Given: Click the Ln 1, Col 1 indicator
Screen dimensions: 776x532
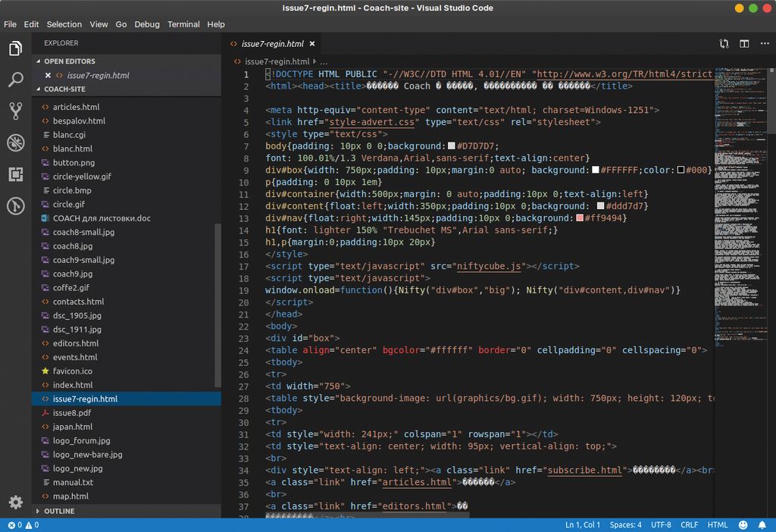Looking at the screenshot, I should (x=584, y=524).
